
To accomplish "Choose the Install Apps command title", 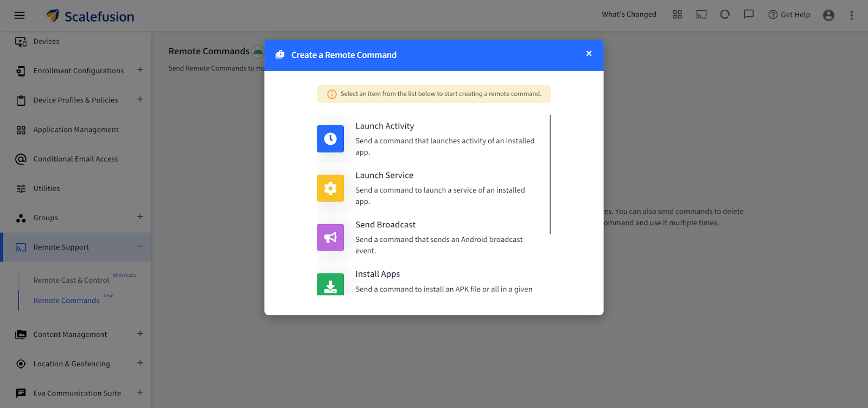I will (x=378, y=274).
